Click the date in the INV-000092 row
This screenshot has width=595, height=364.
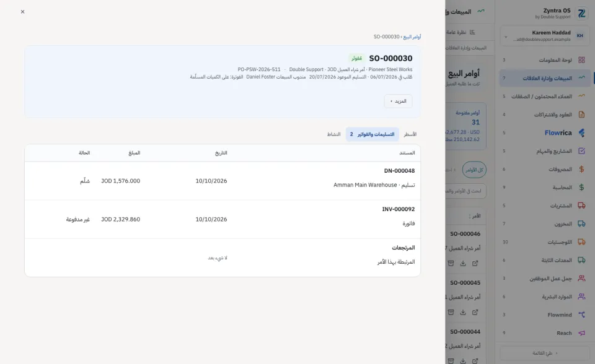point(211,219)
